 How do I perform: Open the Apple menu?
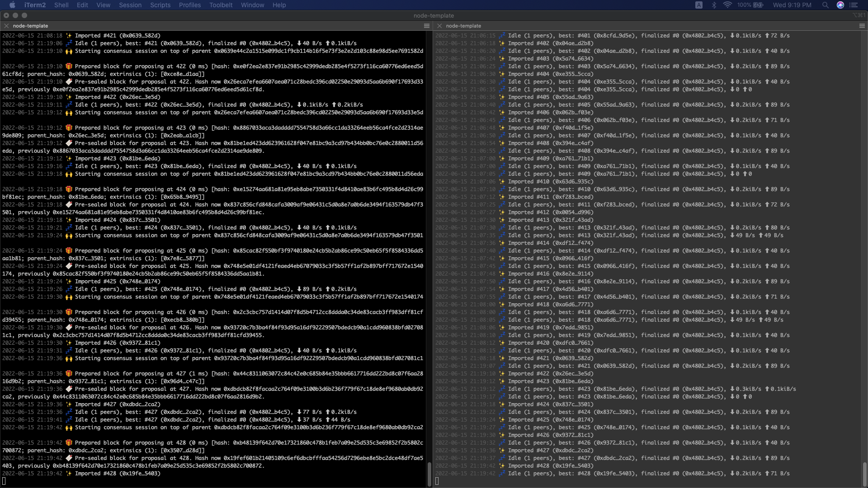(12, 5)
